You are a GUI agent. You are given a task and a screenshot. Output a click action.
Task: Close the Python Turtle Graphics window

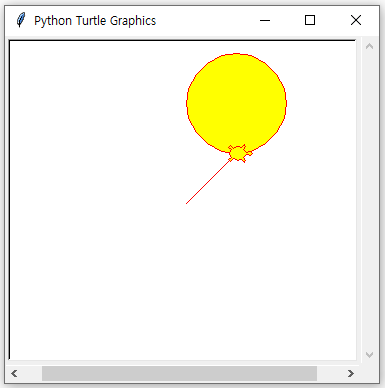coord(356,20)
